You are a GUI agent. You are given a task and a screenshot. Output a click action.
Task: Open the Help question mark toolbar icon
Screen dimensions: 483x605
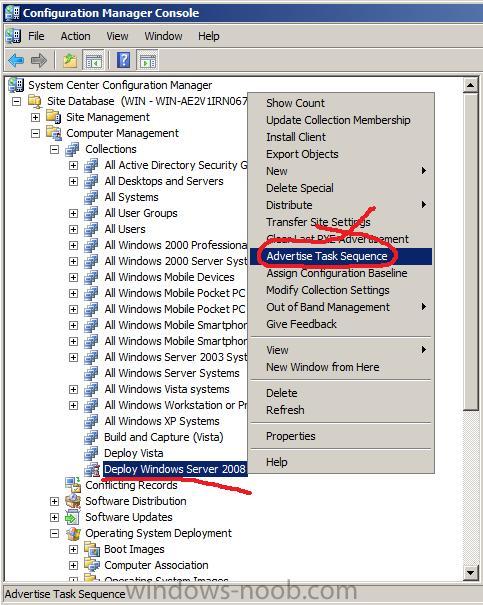(123, 60)
